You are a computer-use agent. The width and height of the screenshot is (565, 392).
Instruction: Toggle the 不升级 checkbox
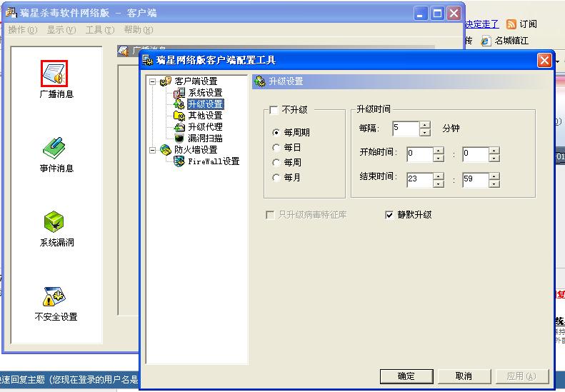point(274,110)
